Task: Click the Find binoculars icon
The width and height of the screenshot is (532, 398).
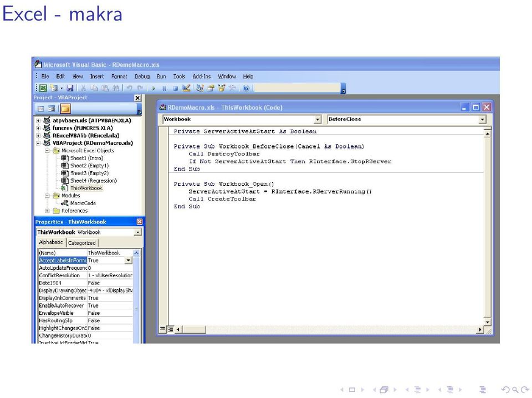Action: point(116,88)
